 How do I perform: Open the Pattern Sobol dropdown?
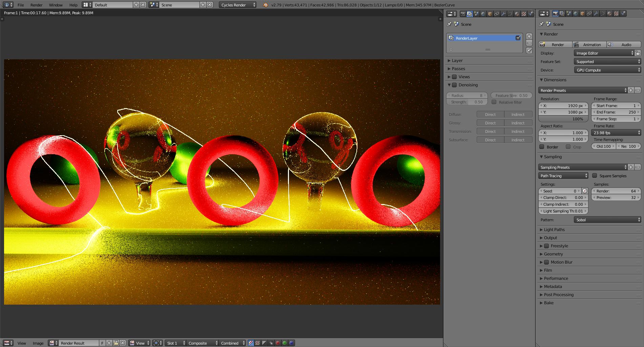click(607, 220)
